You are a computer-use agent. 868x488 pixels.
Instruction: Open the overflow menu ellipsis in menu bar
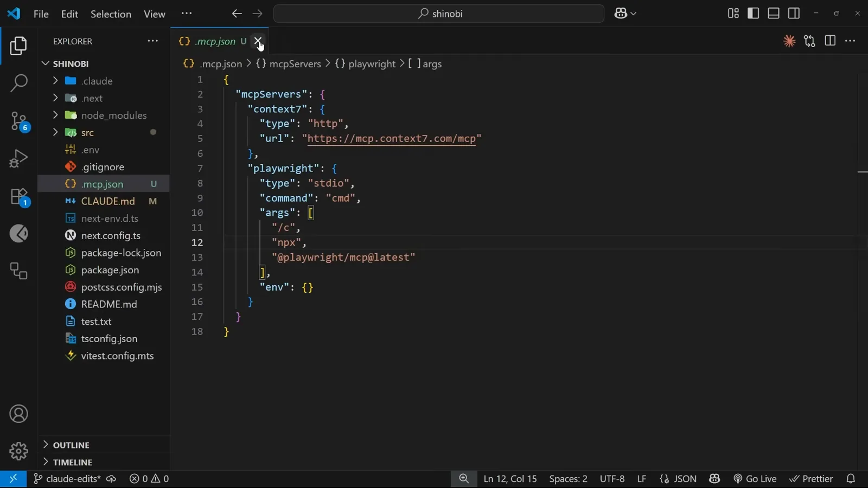coord(187,14)
